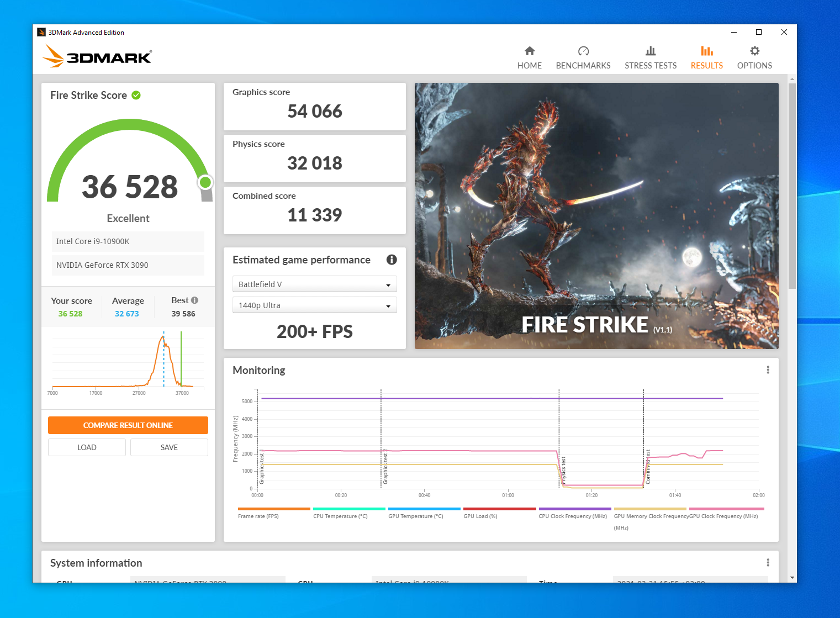This screenshot has height=618, width=840.
Task: Click the System information heading
Action: [96, 563]
